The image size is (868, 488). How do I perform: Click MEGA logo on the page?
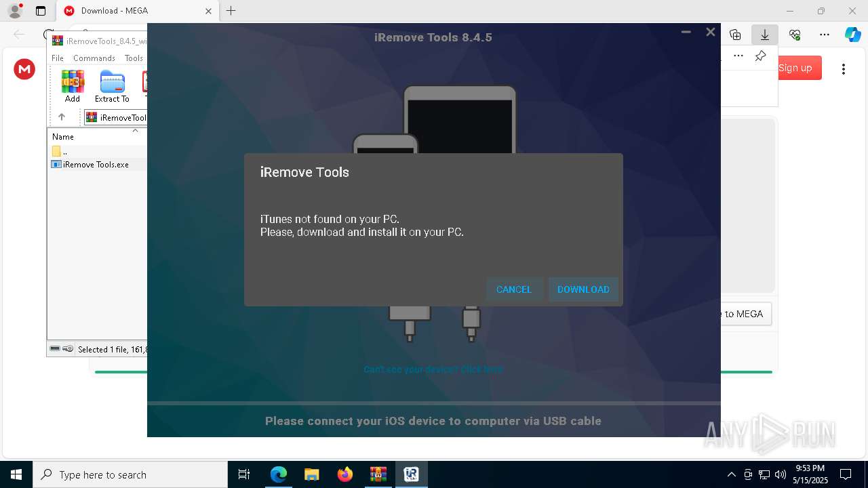point(24,68)
